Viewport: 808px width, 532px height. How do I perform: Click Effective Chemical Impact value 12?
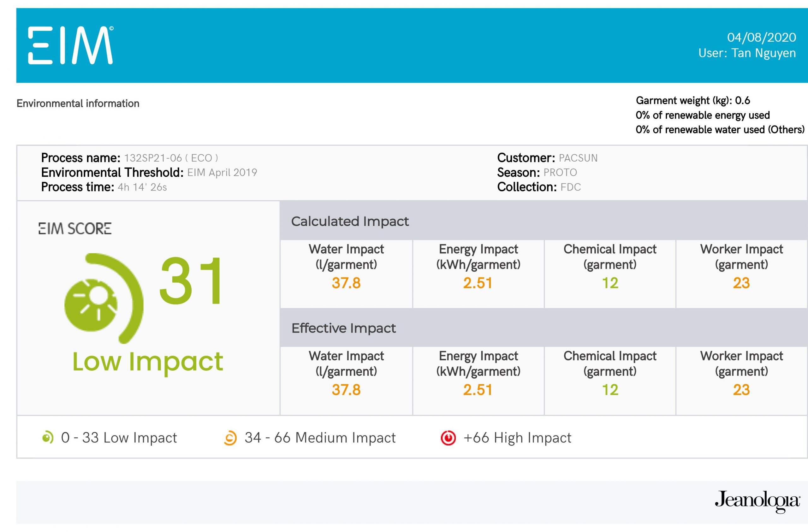pos(610,390)
